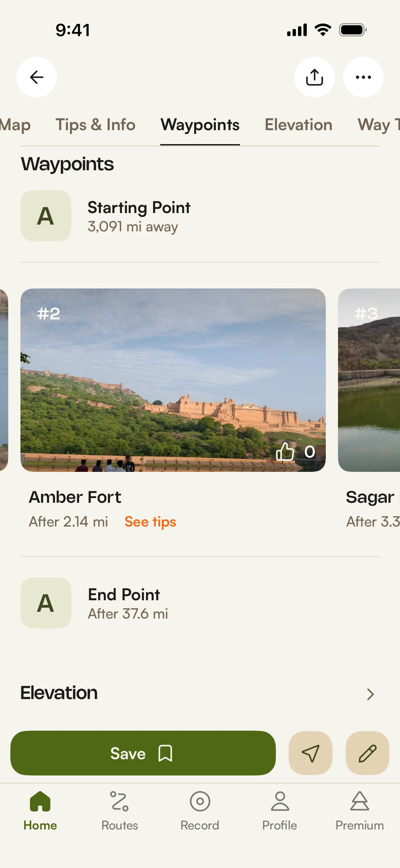The height and width of the screenshot is (868, 400).
Task: Tap the navigate arrow button
Action: click(x=310, y=753)
